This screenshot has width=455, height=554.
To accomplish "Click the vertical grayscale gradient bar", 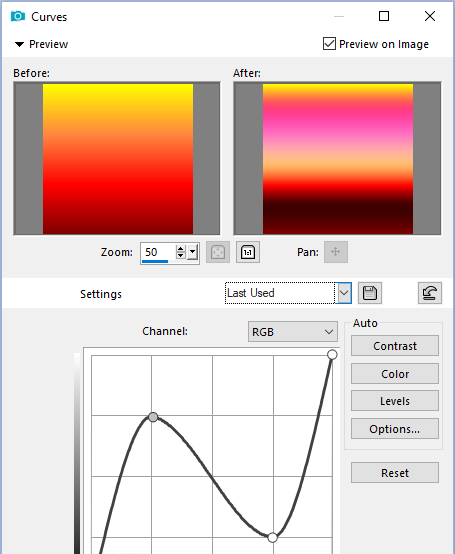I will (77, 454).
